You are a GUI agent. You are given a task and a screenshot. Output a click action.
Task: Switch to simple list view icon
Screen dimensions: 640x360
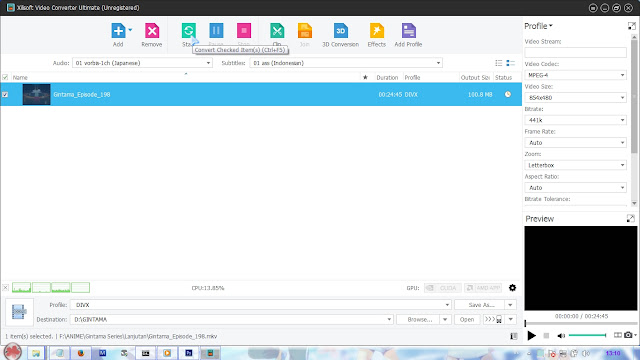[x=499, y=63]
